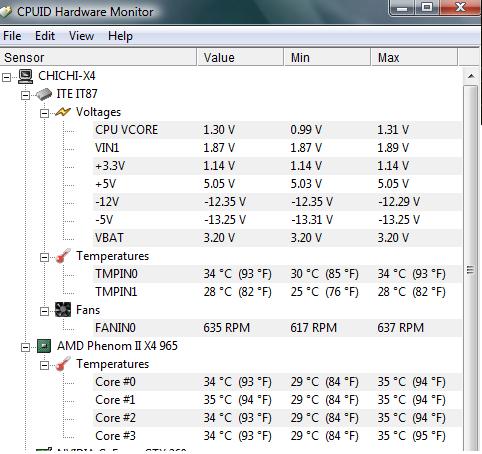Viewport: 482px width, 454px height.
Task: Select the -12V sensor row
Action: 277,202
